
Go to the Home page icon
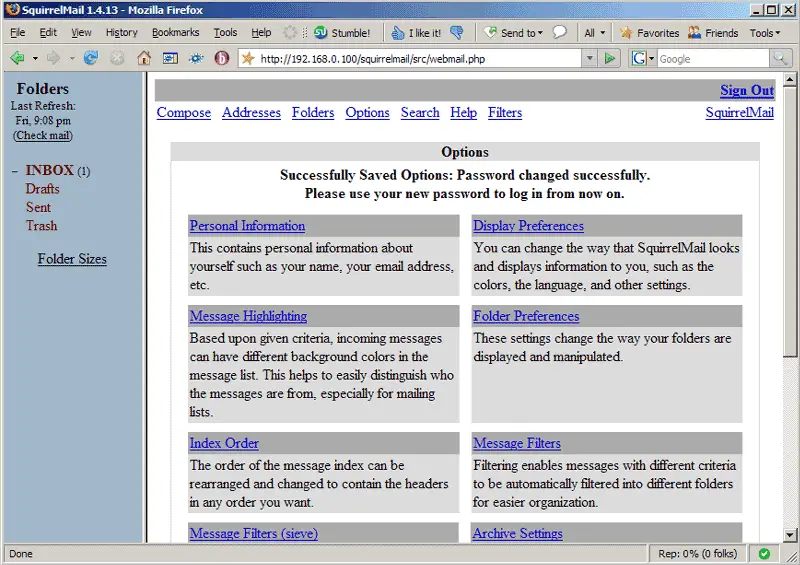[144, 58]
